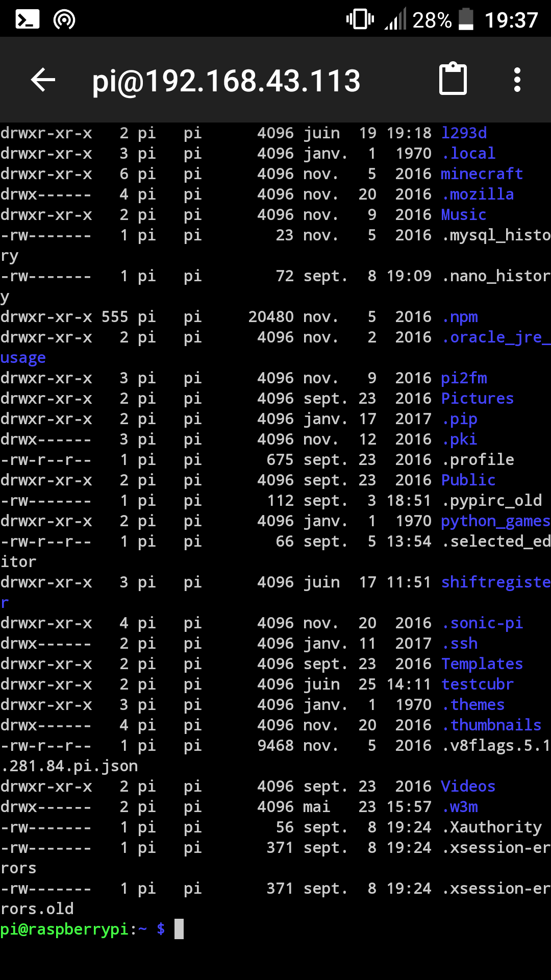Tap the 28% battery percentage
Screen dimensions: 551x980
pos(432,20)
